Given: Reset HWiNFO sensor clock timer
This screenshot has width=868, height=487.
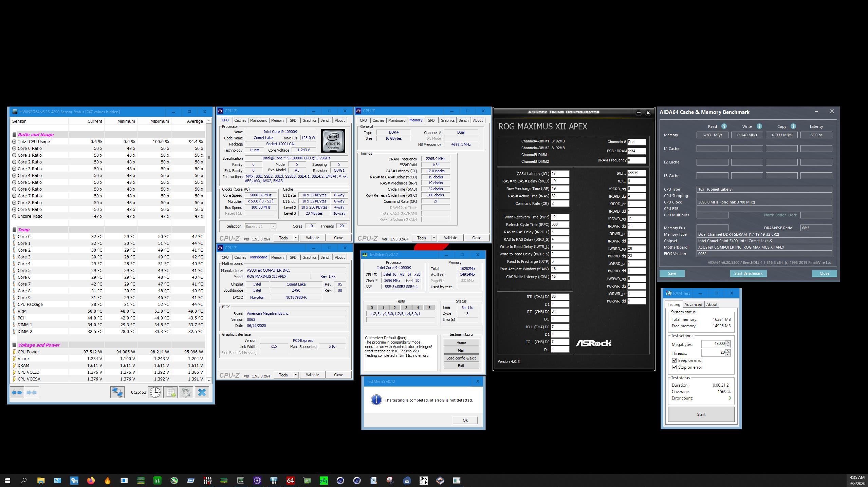Looking at the screenshot, I should pos(155,392).
